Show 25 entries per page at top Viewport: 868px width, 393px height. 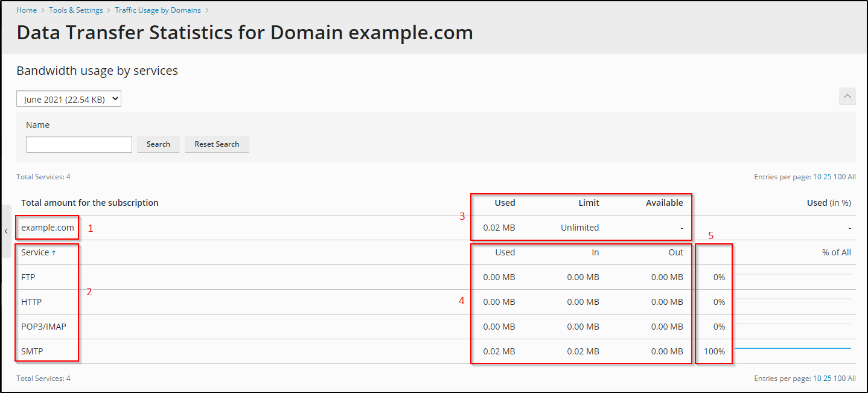tap(827, 177)
